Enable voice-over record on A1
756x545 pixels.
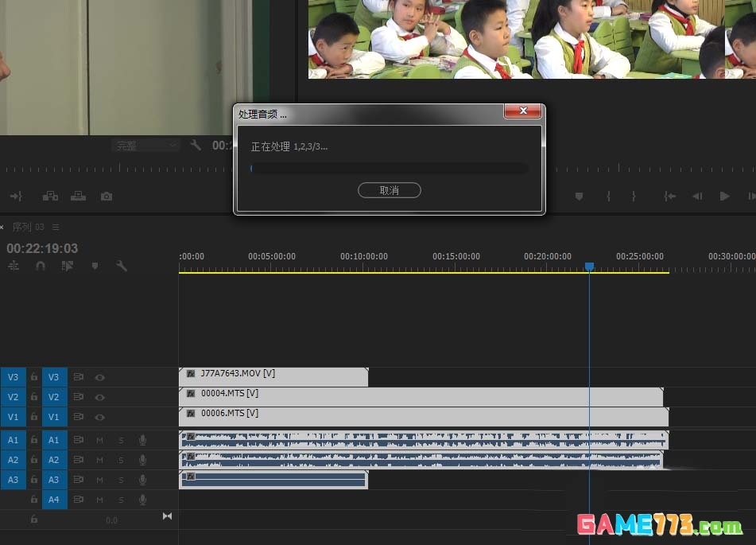(x=143, y=440)
